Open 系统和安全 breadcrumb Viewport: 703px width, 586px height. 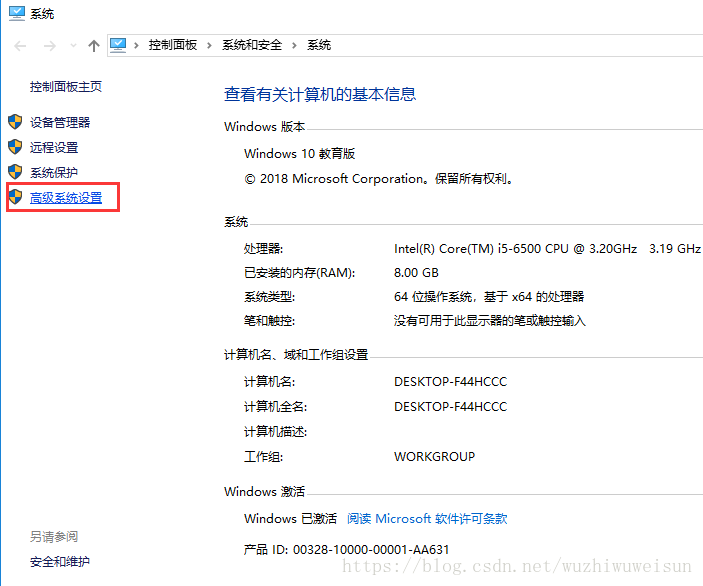252,45
